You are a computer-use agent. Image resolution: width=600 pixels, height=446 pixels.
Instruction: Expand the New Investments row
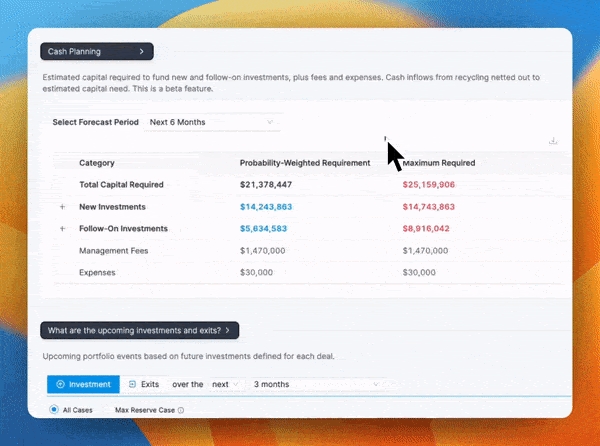pyautogui.click(x=62, y=207)
